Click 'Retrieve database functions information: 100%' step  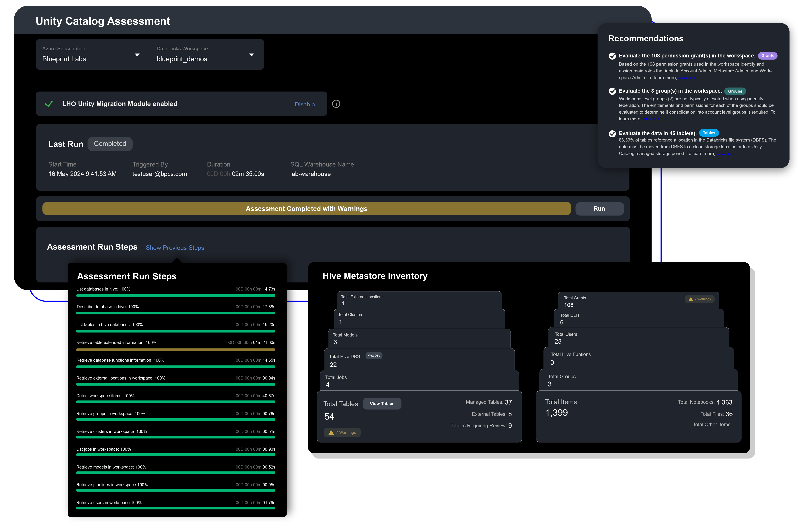point(120,360)
